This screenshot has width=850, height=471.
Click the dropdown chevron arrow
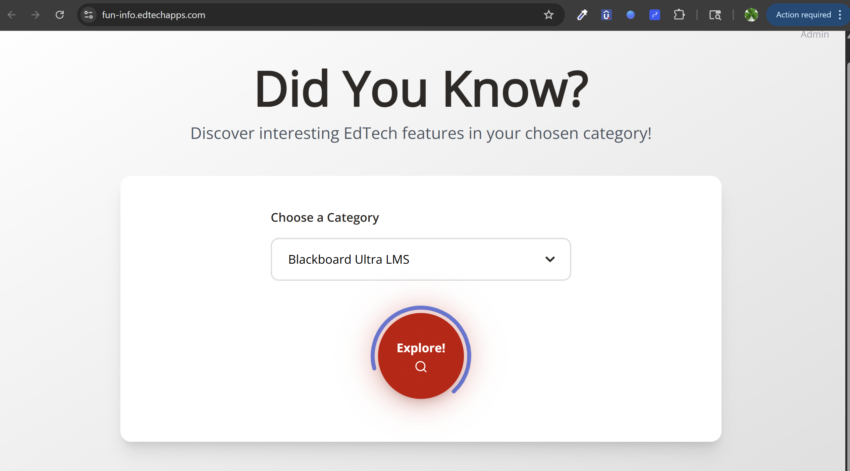click(x=550, y=259)
